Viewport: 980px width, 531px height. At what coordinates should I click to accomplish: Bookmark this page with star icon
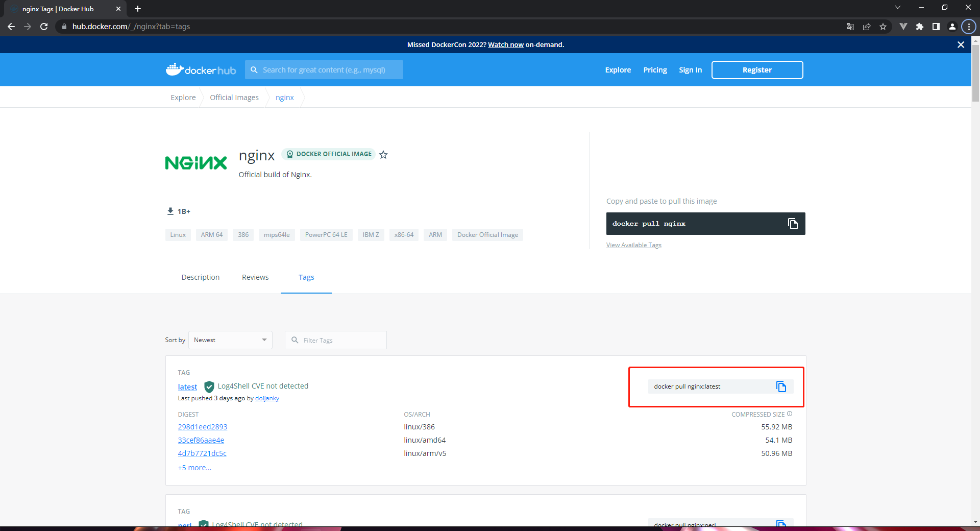tap(883, 27)
